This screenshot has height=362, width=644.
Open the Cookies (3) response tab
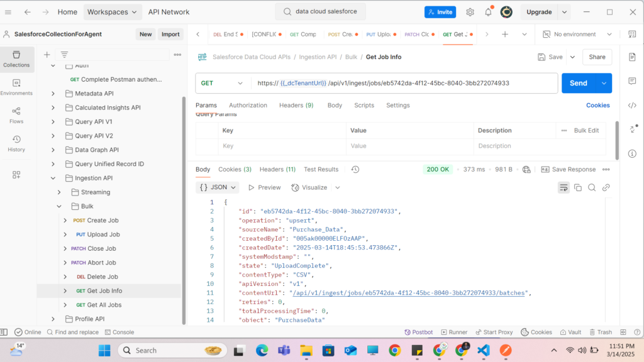(x=235, y=169)
